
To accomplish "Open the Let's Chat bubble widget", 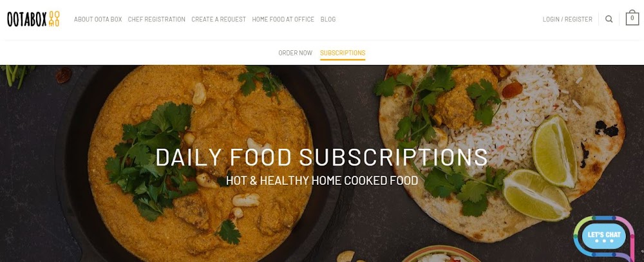I will pos(604,237).
